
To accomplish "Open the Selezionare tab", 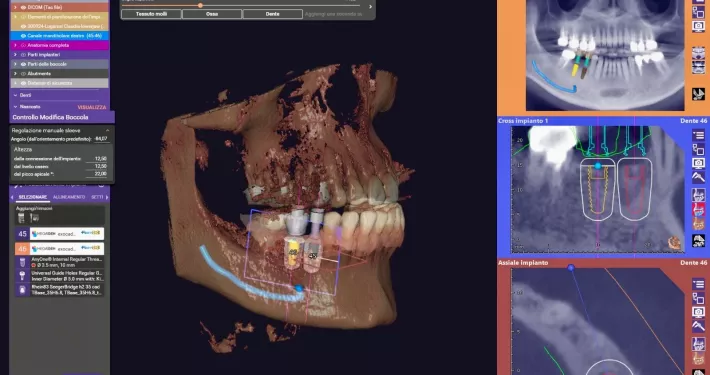I will [32, 197].
